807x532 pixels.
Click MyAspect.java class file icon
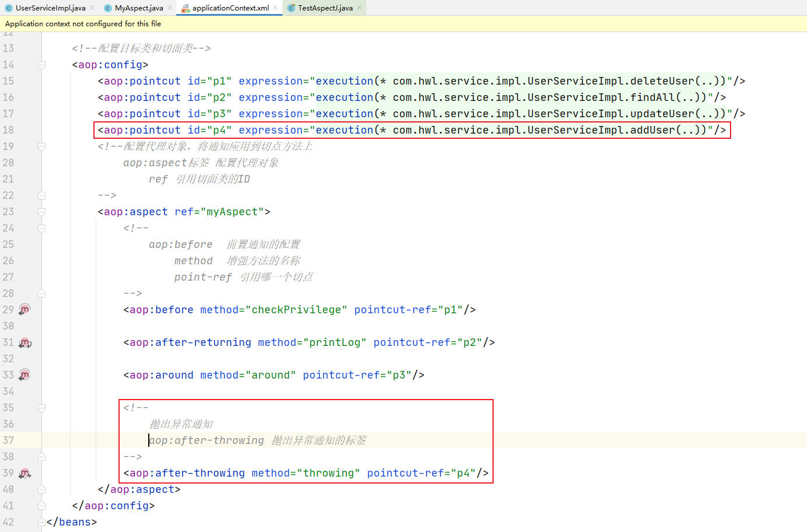pyautogui.click(x=108, y=8)
